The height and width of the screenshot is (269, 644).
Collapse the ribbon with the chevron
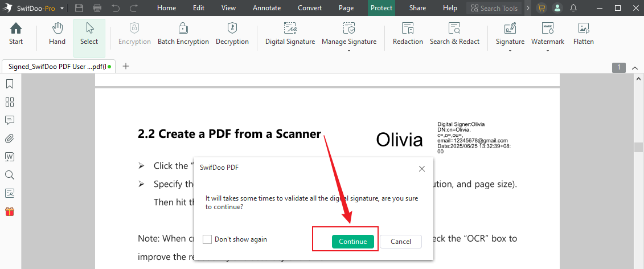tap(634, 68)
